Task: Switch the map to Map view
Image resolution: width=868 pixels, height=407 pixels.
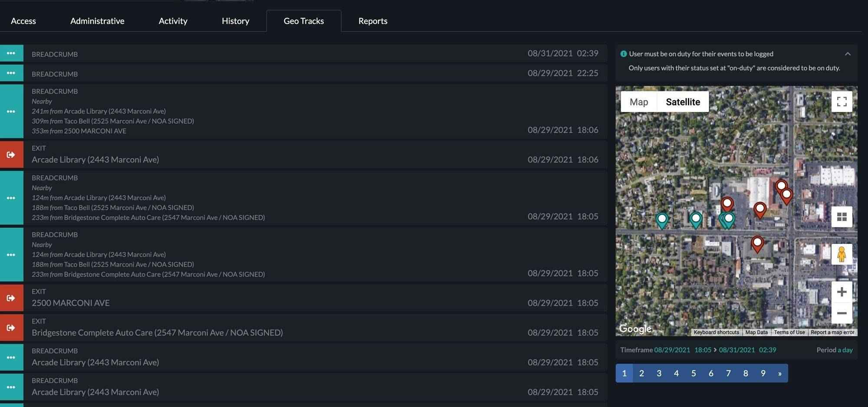Action: click(x=638, y=102)
